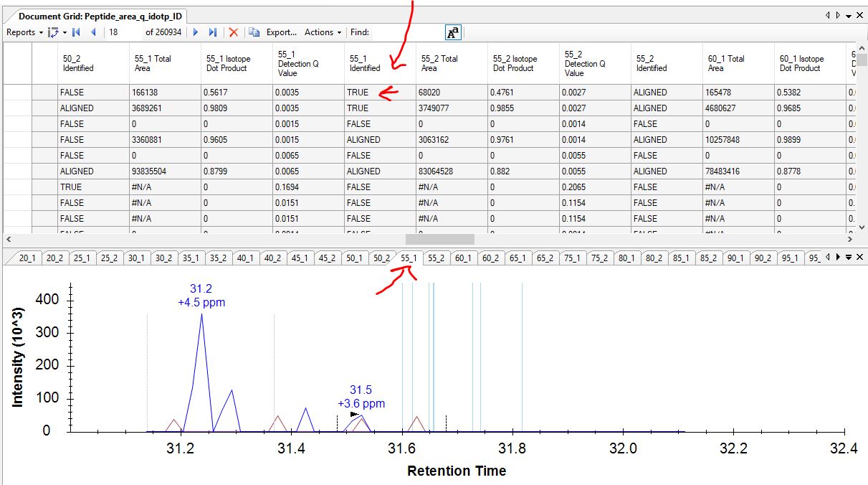
Task: Select the 45_2 replicate tab
Action: pyautogui.click(x=327, y=258)
